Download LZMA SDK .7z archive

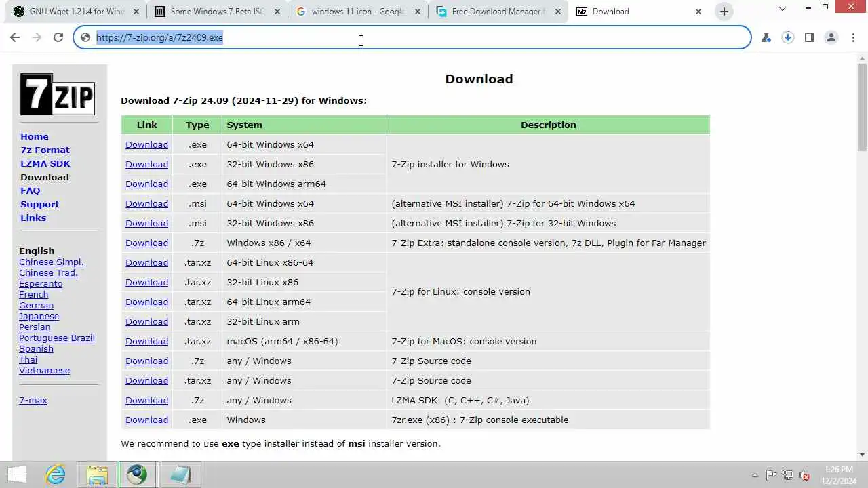point(146,400)
